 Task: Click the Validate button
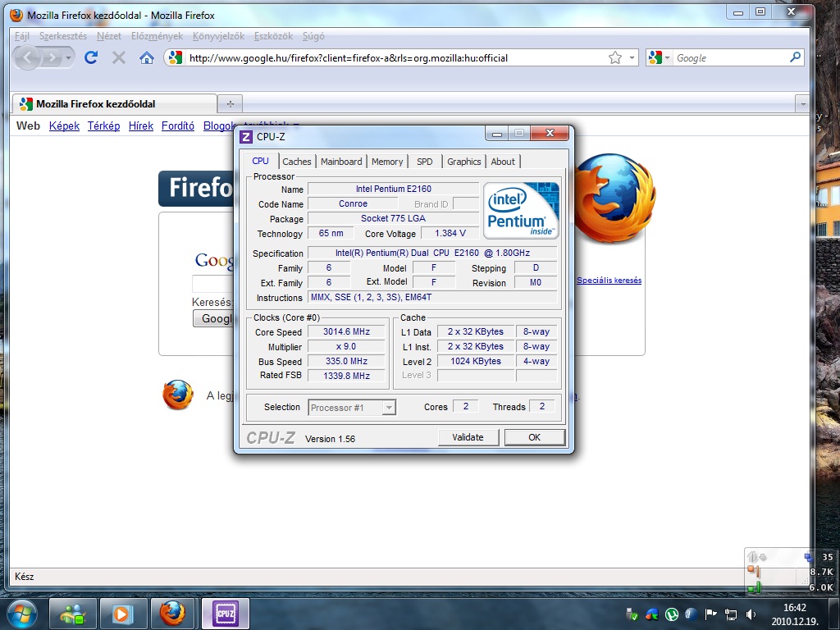click(468, 437)
